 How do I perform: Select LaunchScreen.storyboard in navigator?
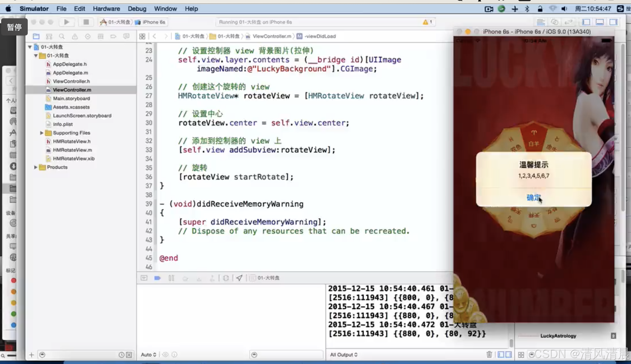pos(82,115)
